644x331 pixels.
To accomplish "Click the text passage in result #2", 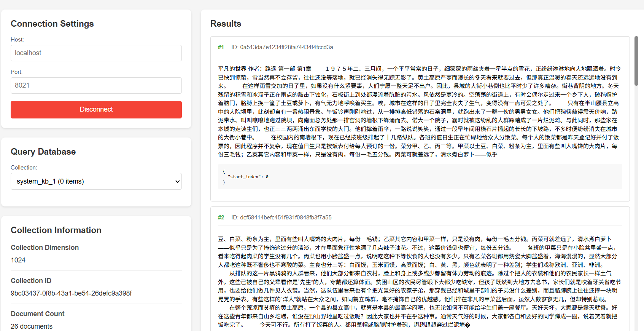I will click(x=420, y=282).
